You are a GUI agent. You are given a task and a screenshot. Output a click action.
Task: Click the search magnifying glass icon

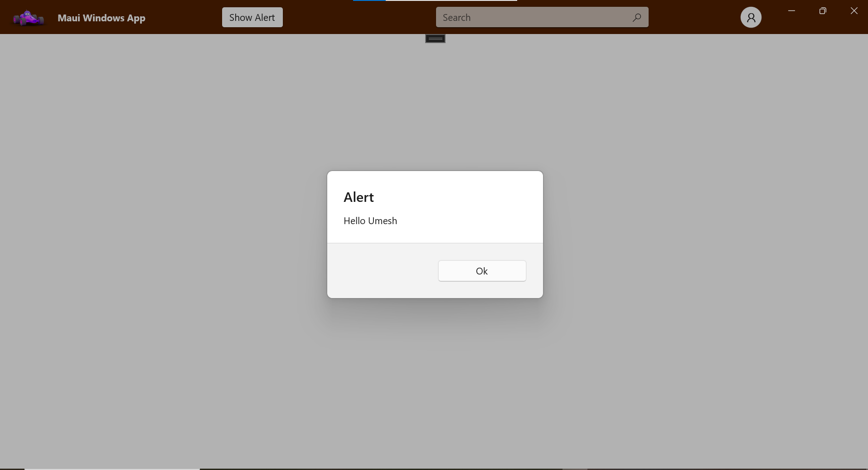pyautogui.click(x=637, y=17)
